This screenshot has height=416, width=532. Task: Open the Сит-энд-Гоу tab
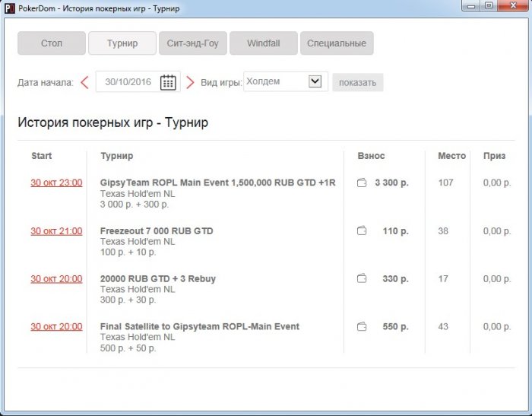click(193, 43)
